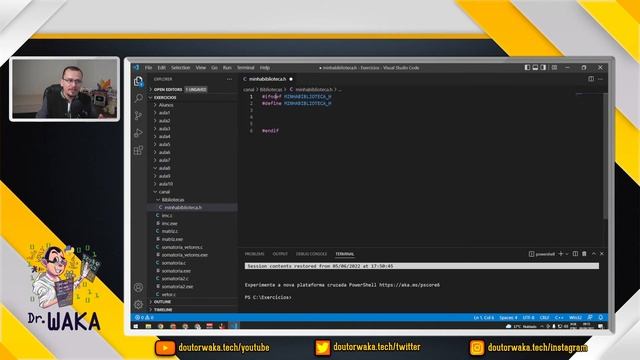Switch to the PROBLEMS panel tab
Image resolution: width=640 pixels, height=360 pixels.
pyautogui.click(x=254, y=254)
